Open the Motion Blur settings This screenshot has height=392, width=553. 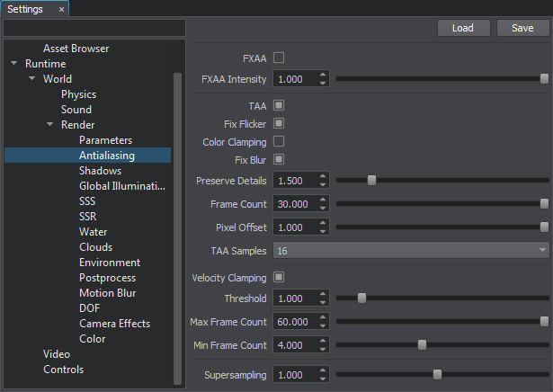(x=108, y=293)
